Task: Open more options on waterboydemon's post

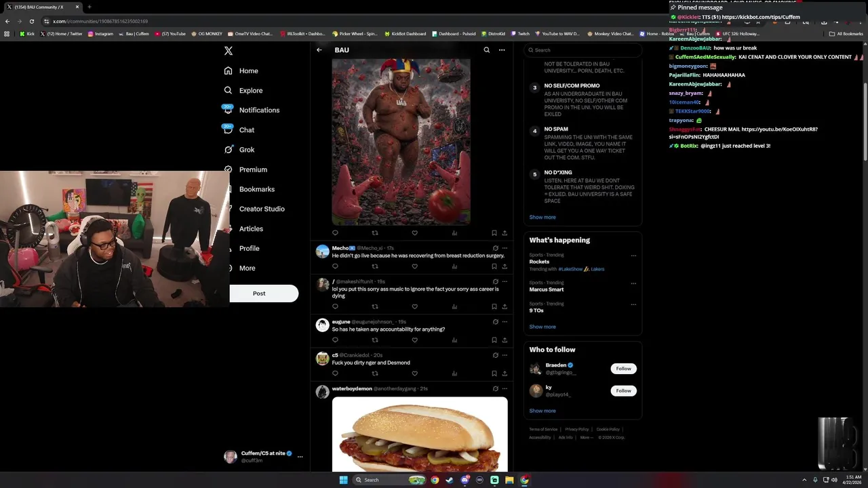Action: coord(505,389)
